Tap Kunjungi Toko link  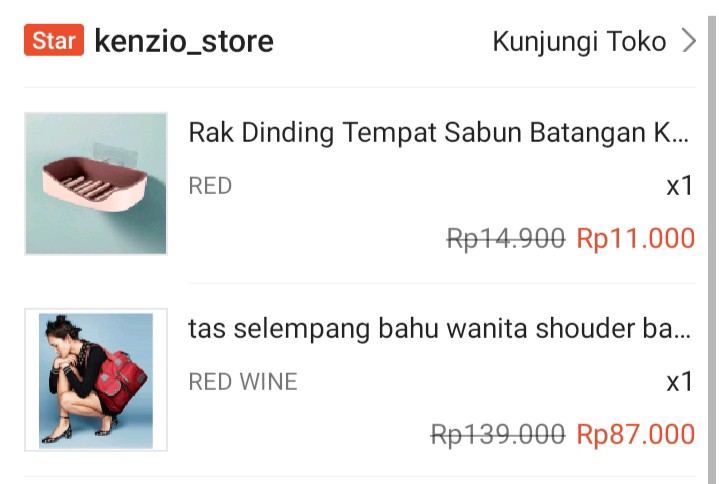point(579,41)
